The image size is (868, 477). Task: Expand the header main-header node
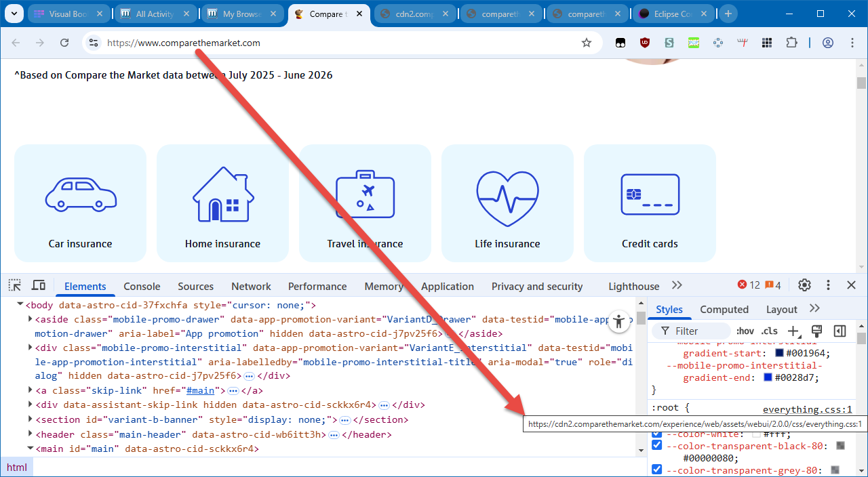[31, 434]
